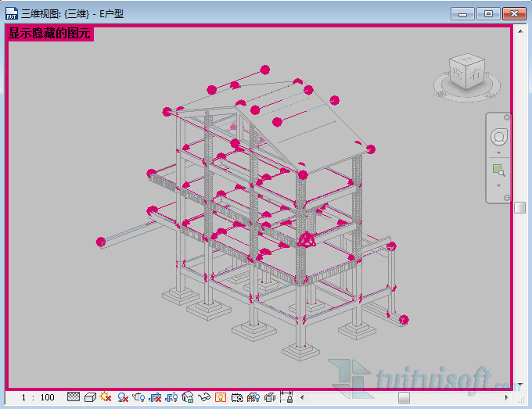
Task: Toggle off Reveal Hidden Elements lightbulb
Action: point(221,397)
